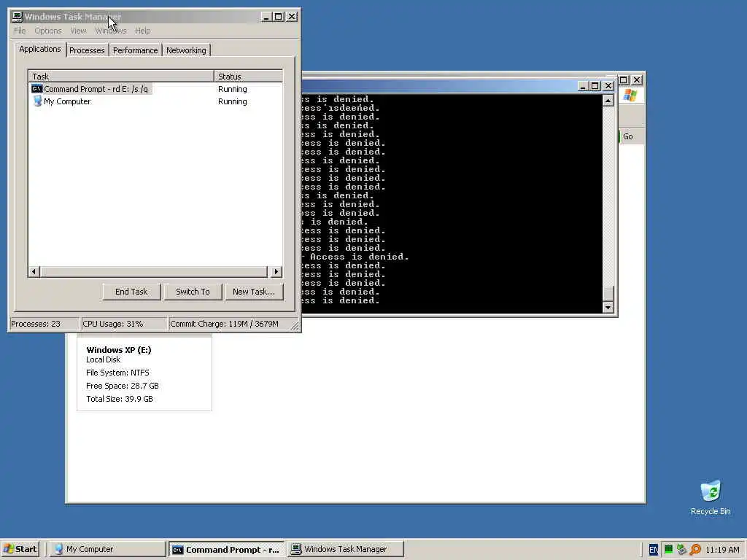
Task: Click the taskbar clock showing 11:19 AM
Action: click(x=722, y=550)
